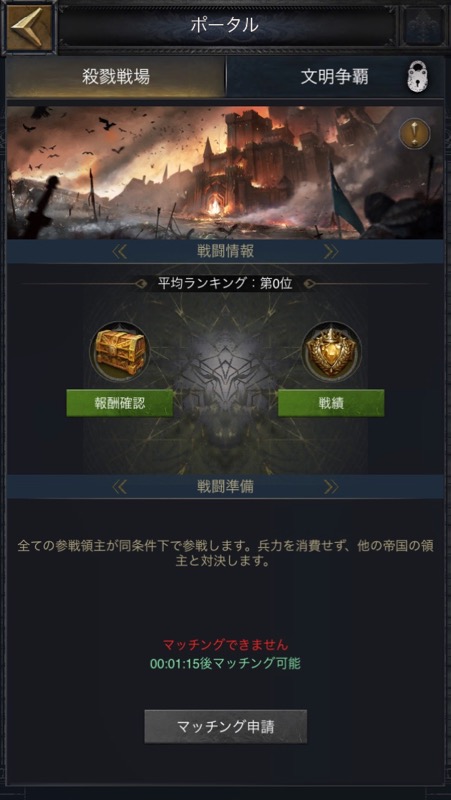Expand 戦闘情報 using right double chevron
The image size is (451, 800).
pos(331,252)
